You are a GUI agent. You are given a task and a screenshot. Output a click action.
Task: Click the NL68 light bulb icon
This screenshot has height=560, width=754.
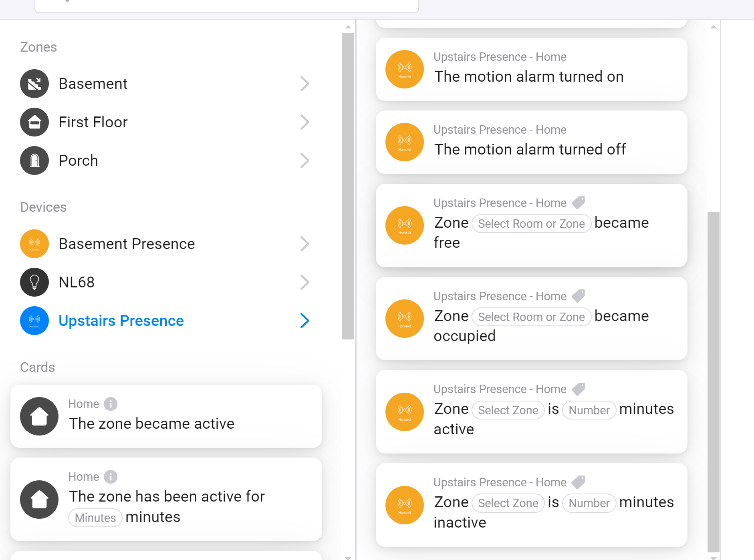point(34,282)
